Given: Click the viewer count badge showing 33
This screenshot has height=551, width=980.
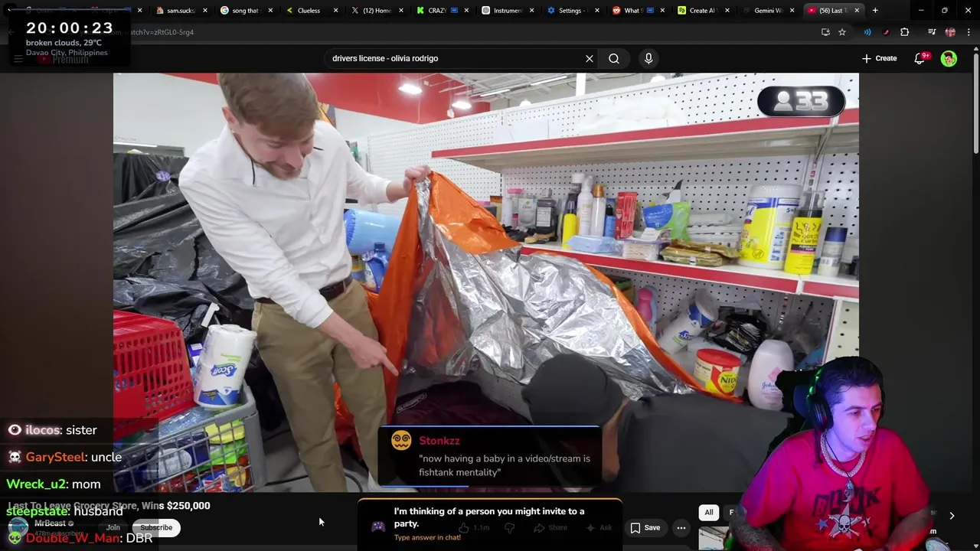Looking at the screenshot, I should pos(801,101).
